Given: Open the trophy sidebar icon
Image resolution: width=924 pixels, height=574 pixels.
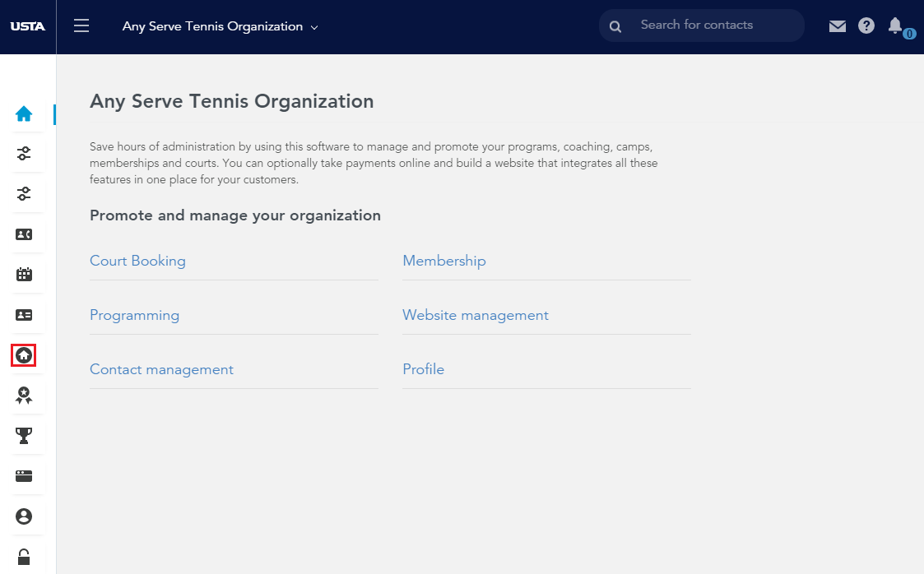Looking at the screenshot, I should tap(24, 436).
